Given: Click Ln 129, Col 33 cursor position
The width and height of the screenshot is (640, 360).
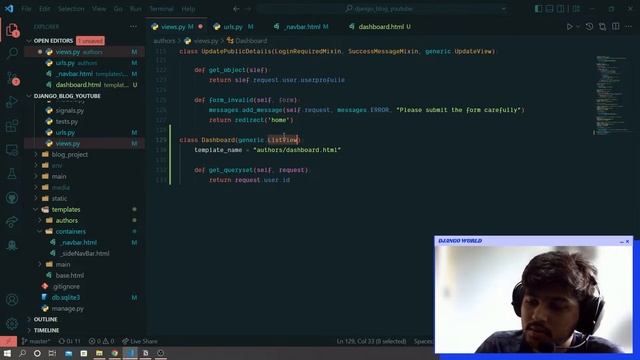Looking at the screenshot, I should click(x=371, y=341).
